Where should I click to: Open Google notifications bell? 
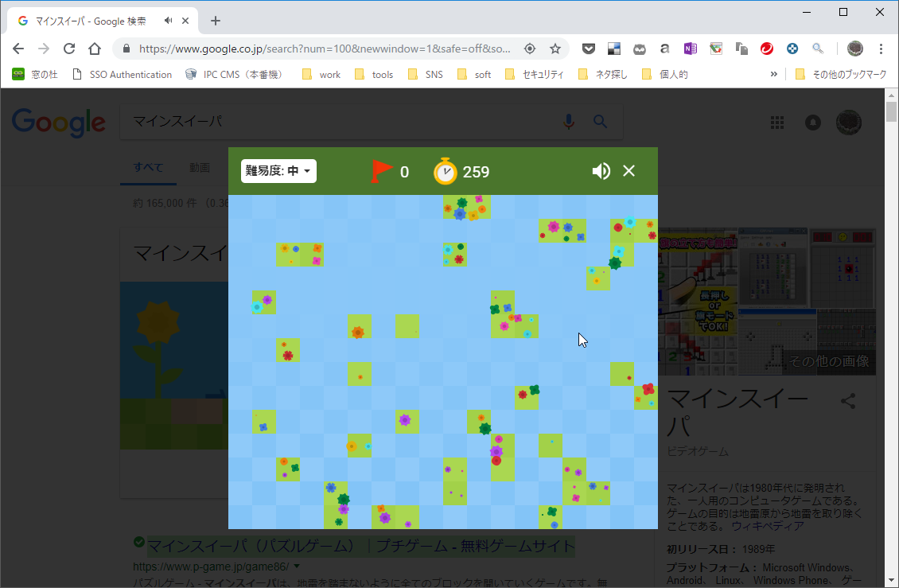tap(813, 123)
